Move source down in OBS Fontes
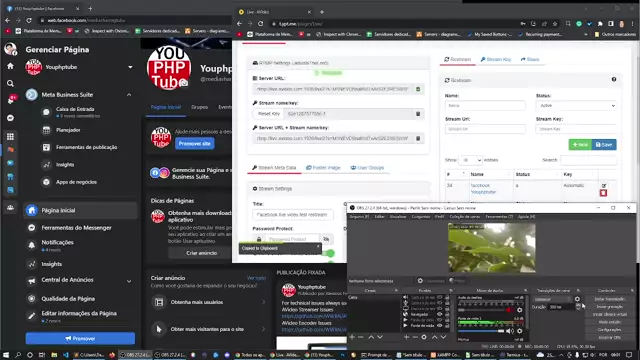Viewport: 640px width, 360px height. pos(443,337)
